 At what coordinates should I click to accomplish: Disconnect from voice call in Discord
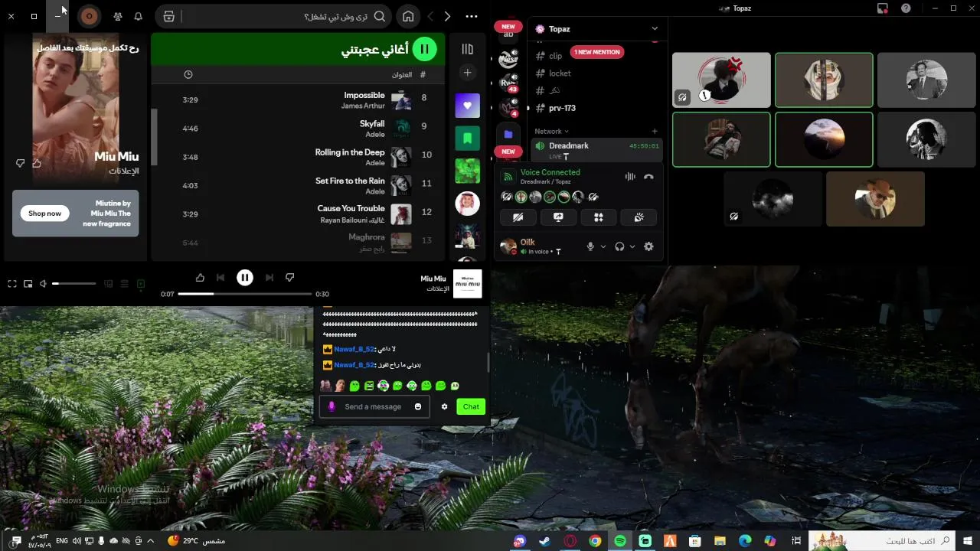[x=648, y=177]
